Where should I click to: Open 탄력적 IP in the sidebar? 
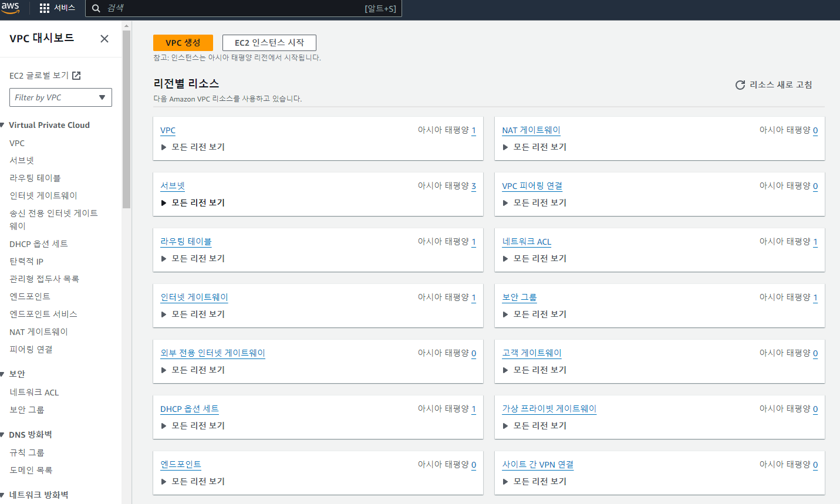click(26, 261)
